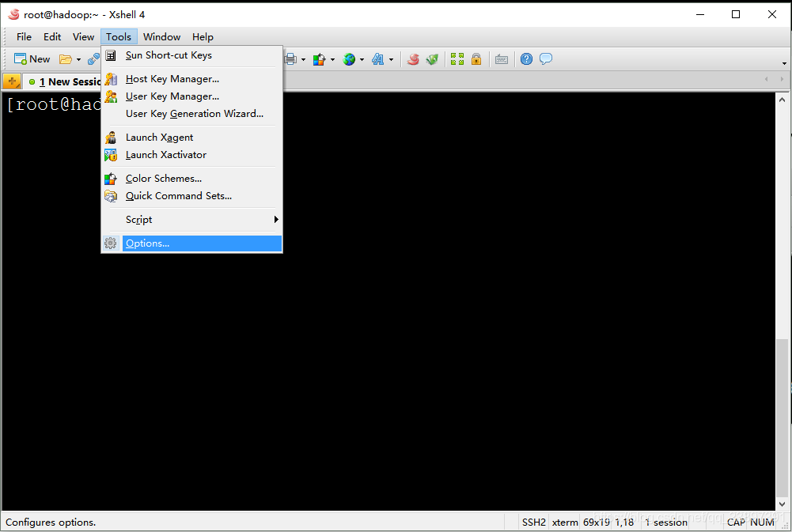Launch User Key Generation Wizard
This screenshot has width=792, height=532.
(x=192, y=114)
